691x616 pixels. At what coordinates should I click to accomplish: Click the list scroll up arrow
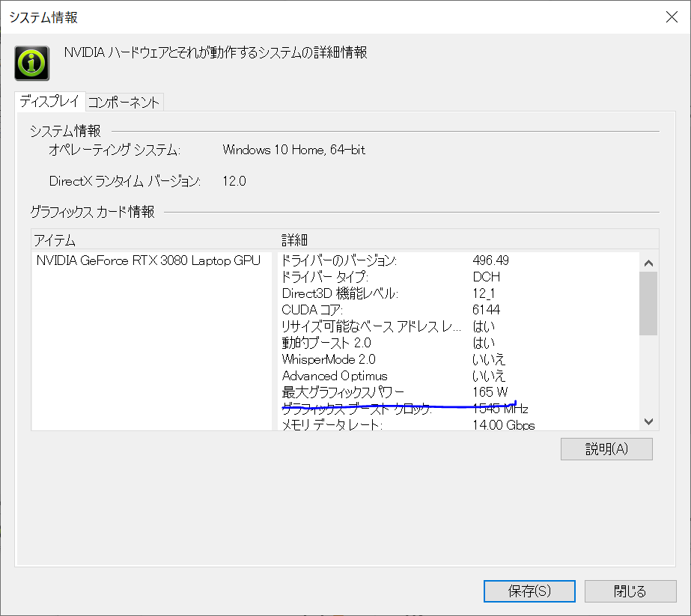648,263
